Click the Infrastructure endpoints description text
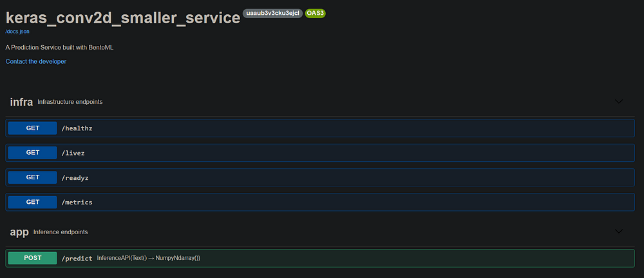The height and width of the screenshot is (278, 644). (x=70, y=102)
